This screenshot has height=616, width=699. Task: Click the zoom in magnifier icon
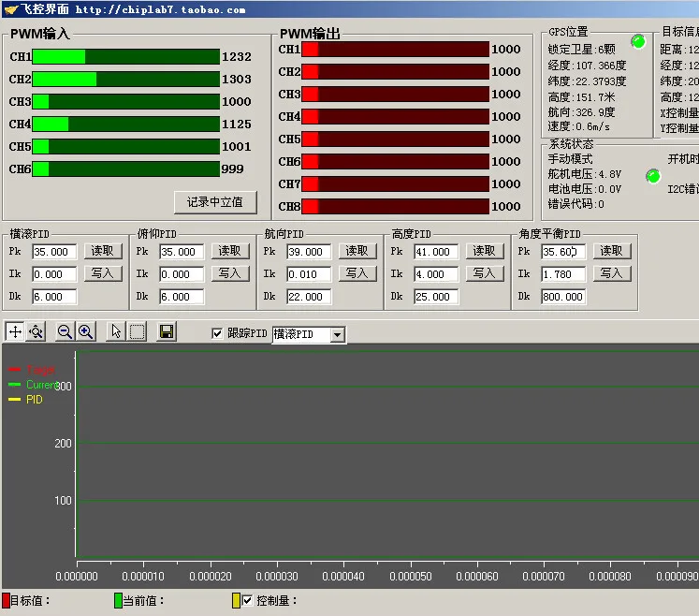point(85,331)
